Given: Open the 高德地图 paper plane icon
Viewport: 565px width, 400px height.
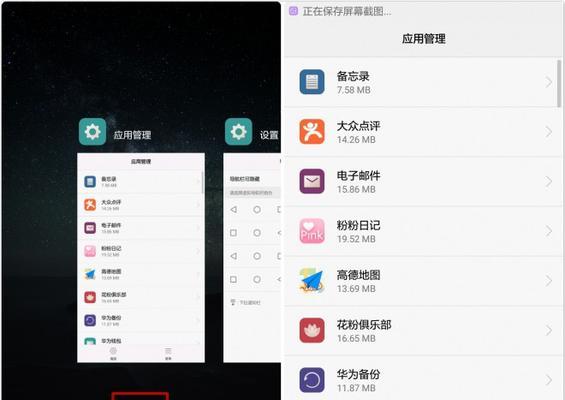Looking at the screenshot, I should click(312, 281).
